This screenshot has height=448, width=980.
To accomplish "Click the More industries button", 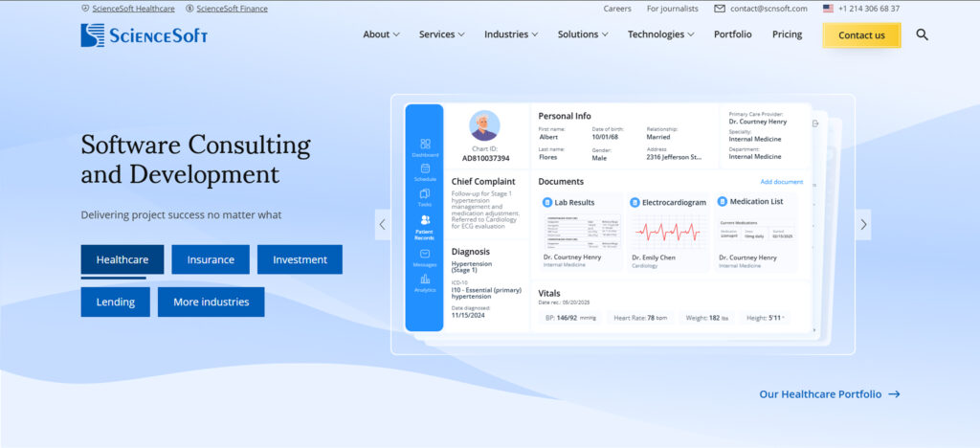I will click(212, 302).
